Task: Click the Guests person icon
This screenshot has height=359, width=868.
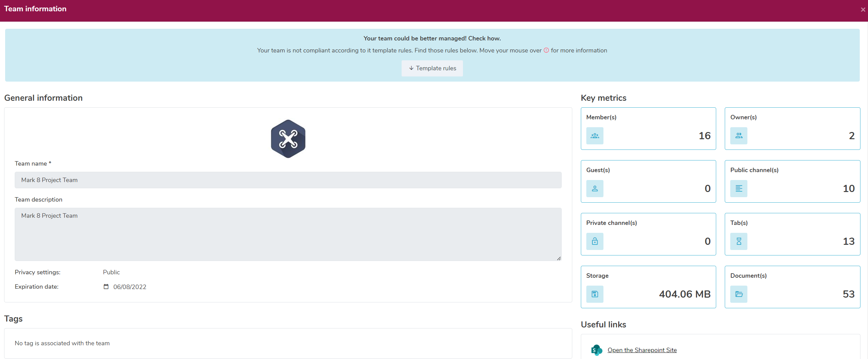Action: (595, 189)
